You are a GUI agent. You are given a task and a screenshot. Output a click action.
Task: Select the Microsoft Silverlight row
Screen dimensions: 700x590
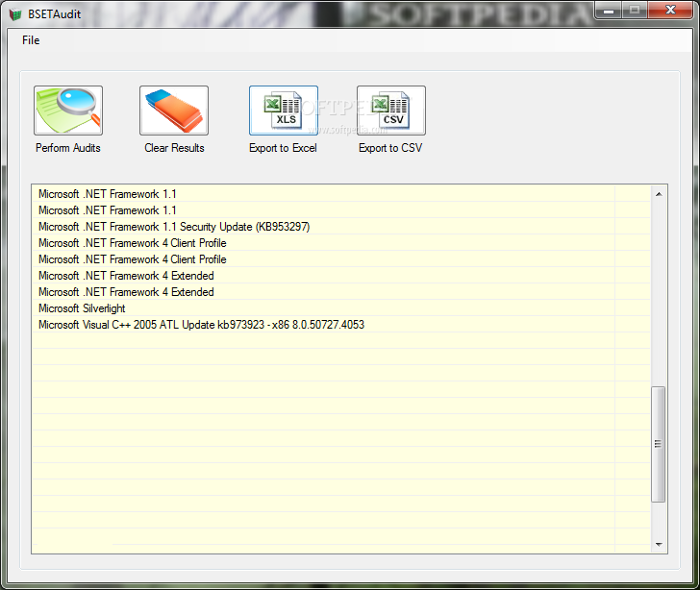pyautogui.click(x=341, y=308)
